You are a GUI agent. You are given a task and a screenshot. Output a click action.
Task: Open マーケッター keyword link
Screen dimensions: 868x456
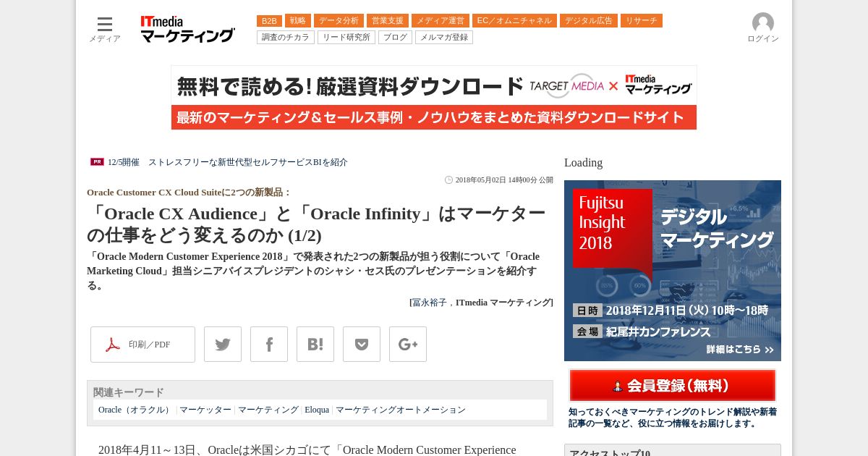[x=205, y=410]
